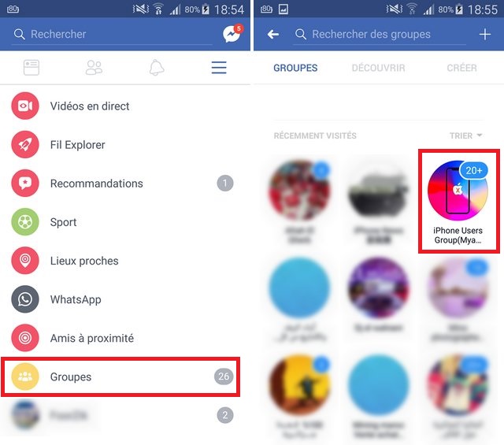Tap the News Feed tab icon
This screenshot has height=445, width=504.
click(x=31, y=68)
